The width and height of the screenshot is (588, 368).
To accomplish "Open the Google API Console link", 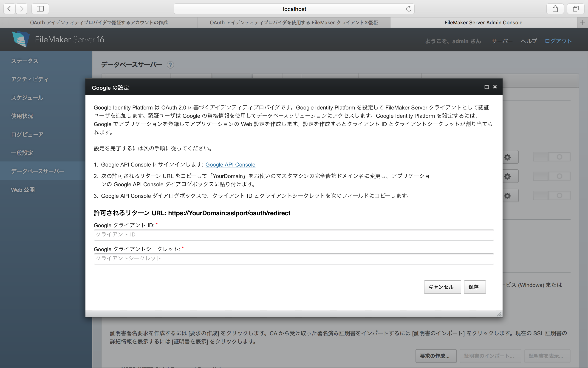I will point(230,164).
